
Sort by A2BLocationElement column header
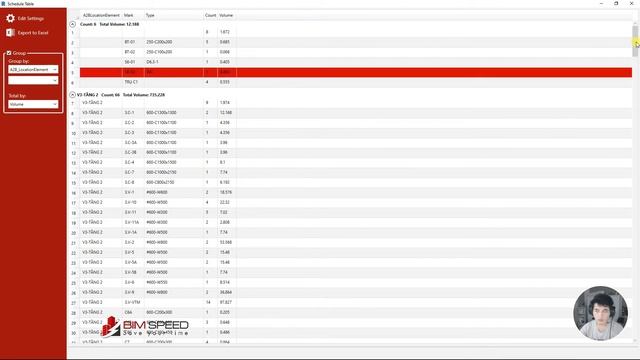[101, 15]
